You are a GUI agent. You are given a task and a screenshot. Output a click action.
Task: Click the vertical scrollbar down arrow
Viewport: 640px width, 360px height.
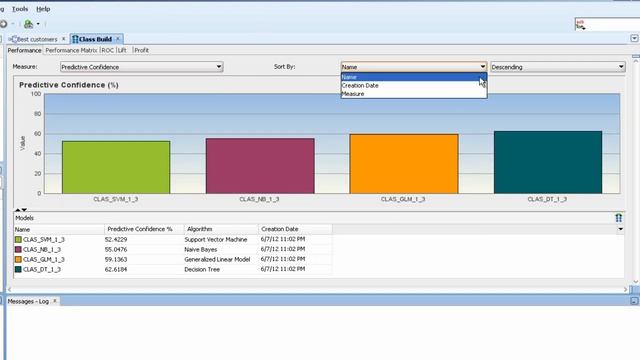[x=636, y=282]
